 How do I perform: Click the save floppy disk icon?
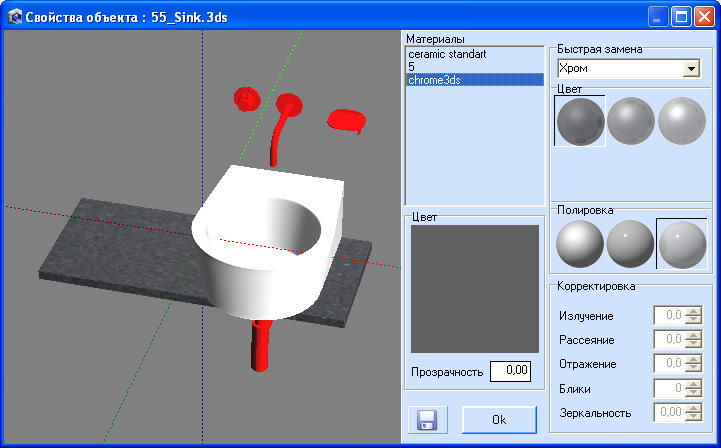point(426,420)
